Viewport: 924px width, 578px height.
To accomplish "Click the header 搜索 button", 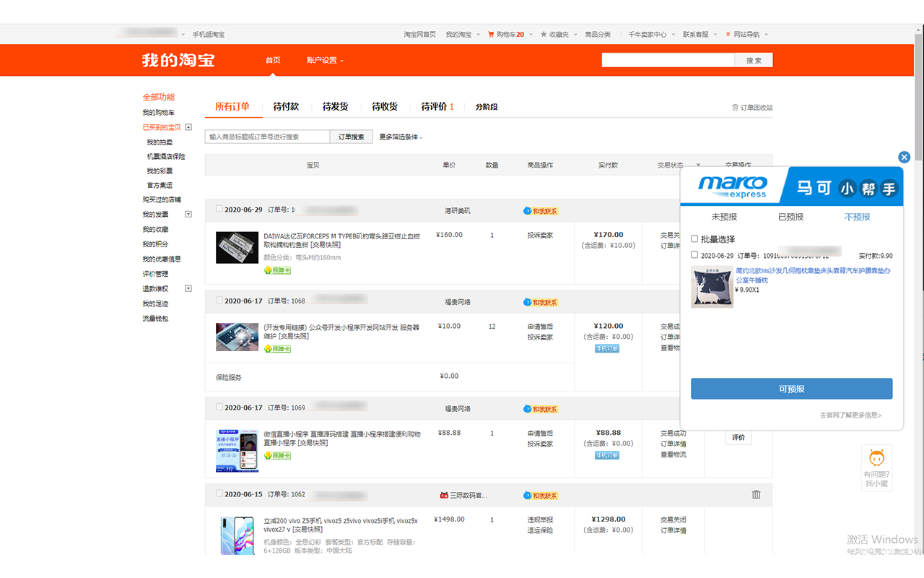I will pyautogui.click(x=754, y=61).
